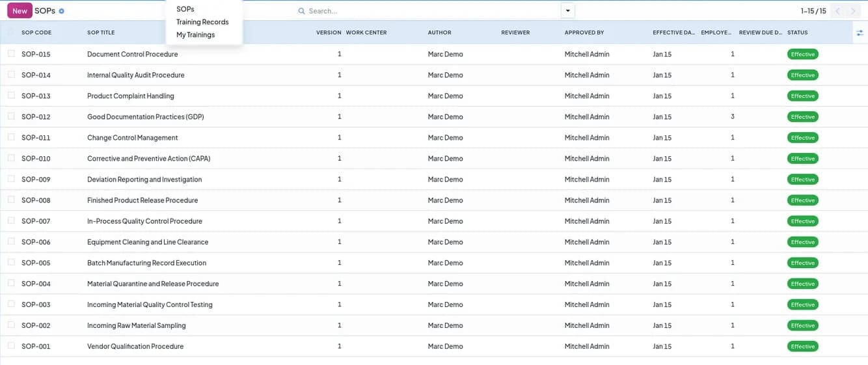Viewport: 868px width, 365px height.
Task: Open the Training Records menu entry
Action: (x=202, y=22)
